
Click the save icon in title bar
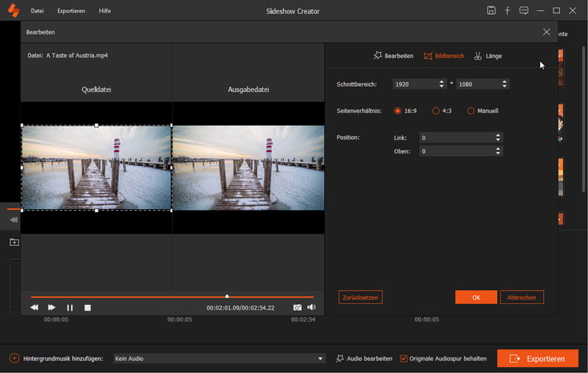[x=491, y=11]
